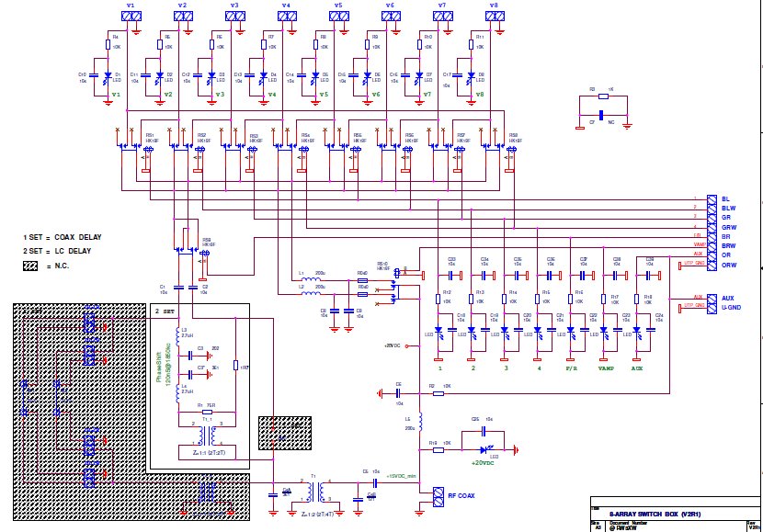Viewport: 763px width, 532px height.
Task: Select the BL terminal on the output connector
Action: (712, 199)
